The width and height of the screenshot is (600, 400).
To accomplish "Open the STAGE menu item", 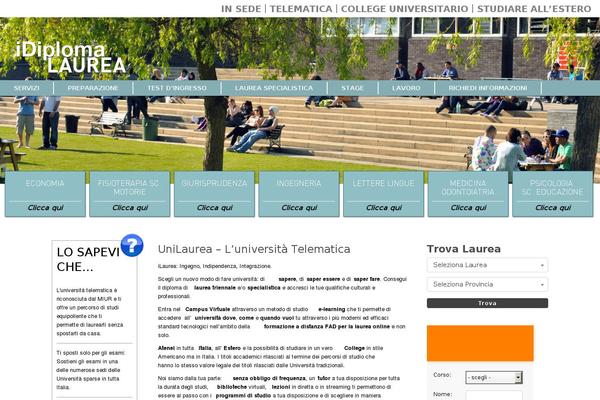I will (x=352, y=88).
